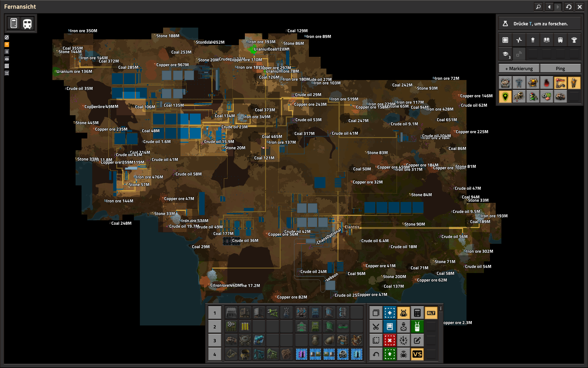Click the calculator shortcut in toolbar

click(417, 313)
